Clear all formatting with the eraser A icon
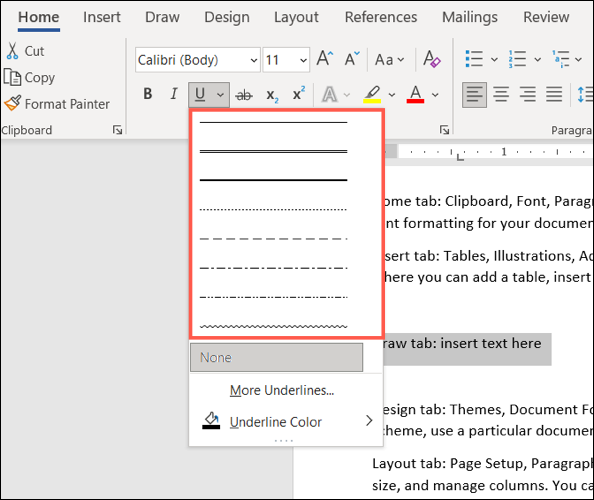The image size is (594, 500). 432,59
